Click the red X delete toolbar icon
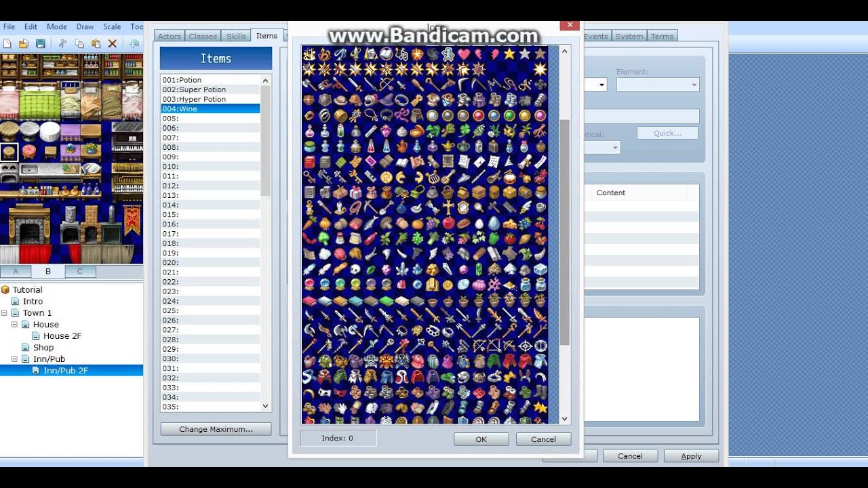This screenshot has height=488, width=868. click(113, 43)
